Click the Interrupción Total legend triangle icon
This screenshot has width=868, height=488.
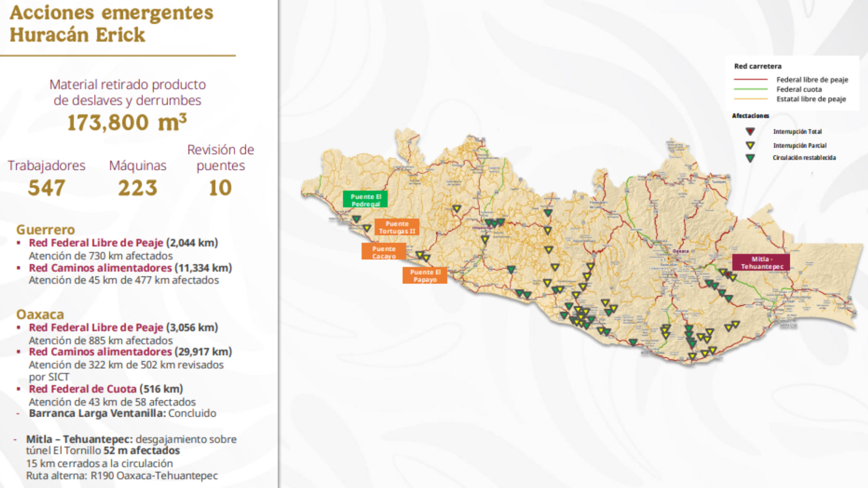point(750,131)
